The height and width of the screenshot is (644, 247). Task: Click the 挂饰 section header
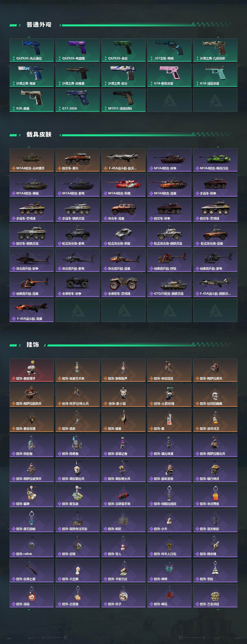[x=33, y=345]
